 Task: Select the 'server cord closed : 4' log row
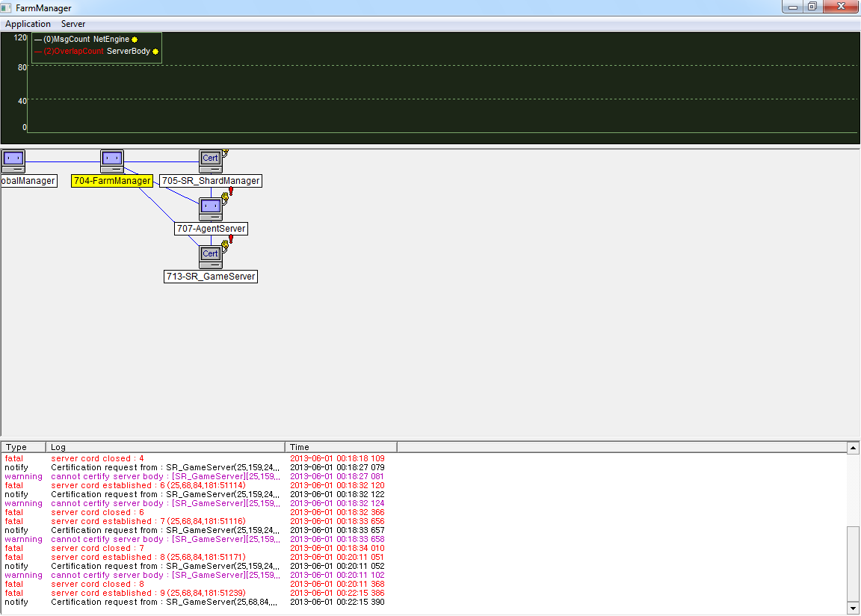[97, 458]
